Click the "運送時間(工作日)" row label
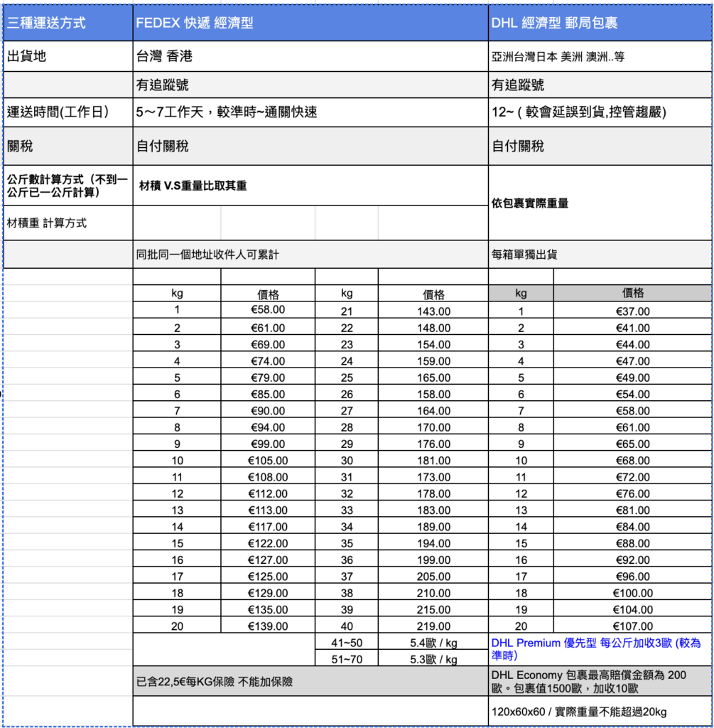Image resolution: width=714 pixels, height=728 pixels. 68,112
